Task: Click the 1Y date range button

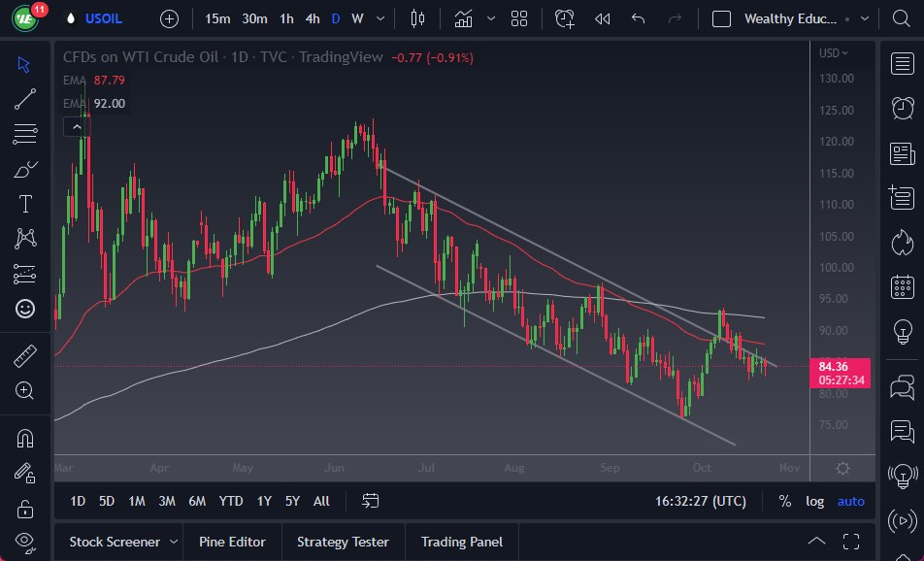Action: click(263, 501)
